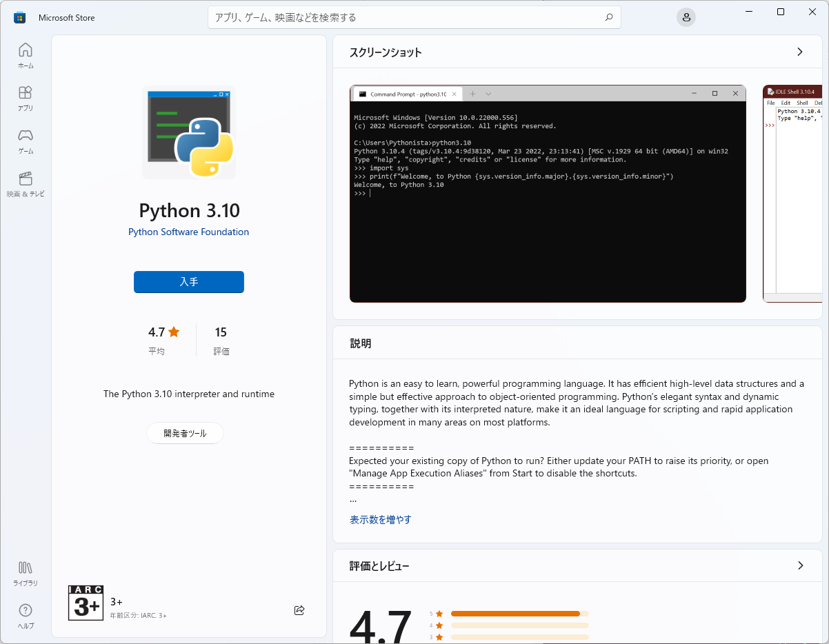The image size is (829, 644).
Task: Open the Home page in sidebar
Action: pyautogui.click(x=26, y=55)
